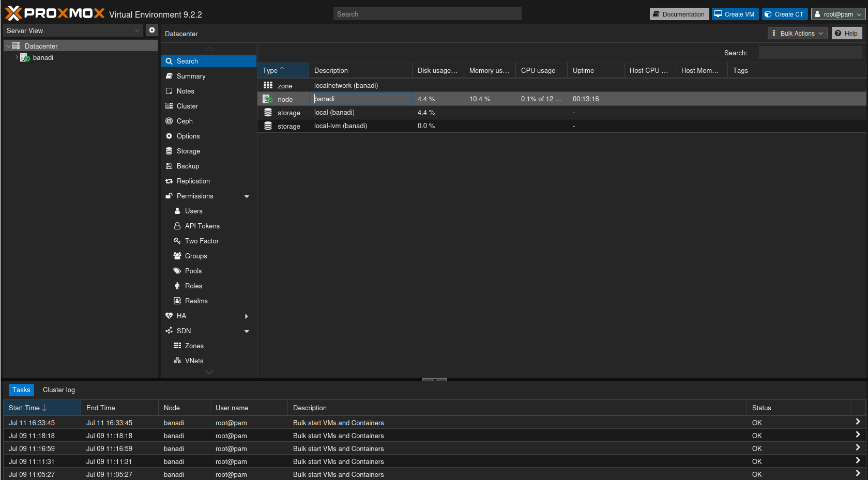Click the Create CT button
The width and height of the screenshot is (868, 480).
(x=784, y=14)
